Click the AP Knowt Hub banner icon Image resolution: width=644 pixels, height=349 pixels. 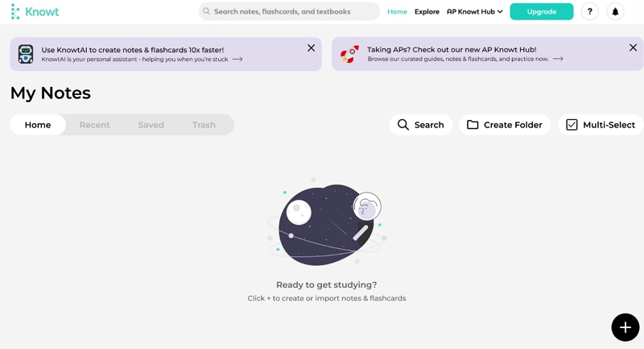click(349, 54)
